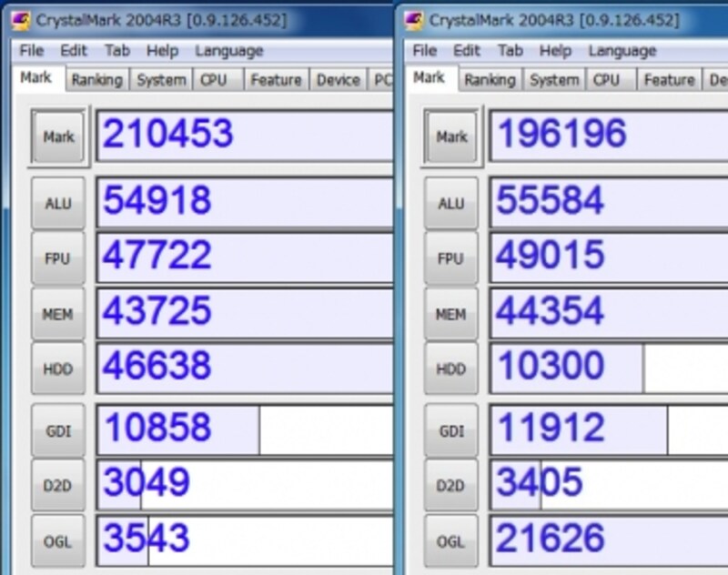Switch to System tab in left window
The height and width of the screenshot is (575, 728).
point(161,80)
